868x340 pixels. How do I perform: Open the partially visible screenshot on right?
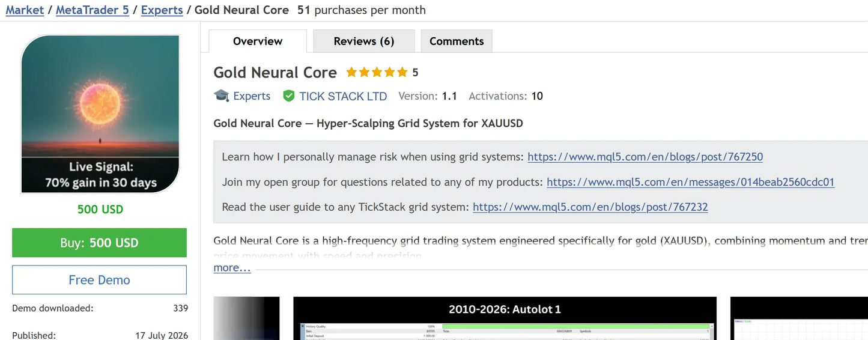[799, 318]
